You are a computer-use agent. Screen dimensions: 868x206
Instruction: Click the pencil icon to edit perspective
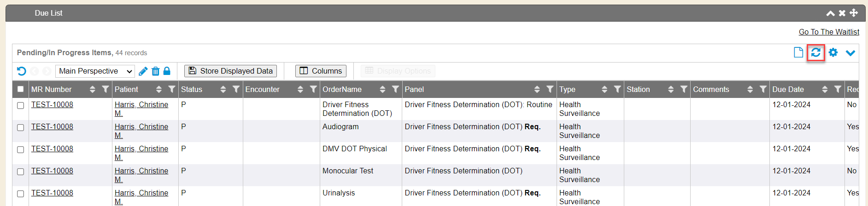point(143,71)
